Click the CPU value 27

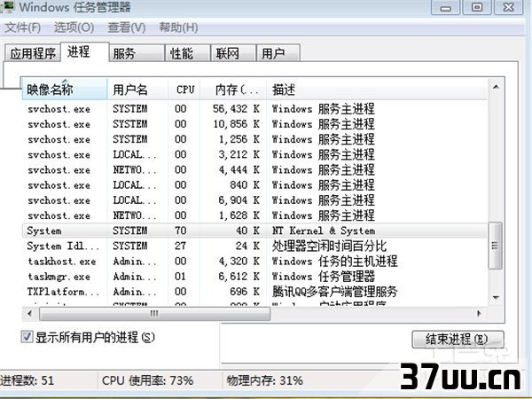point(181,246)
